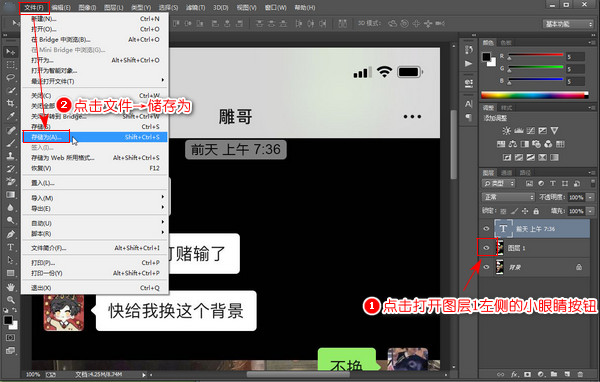Open the 正常 blend mode dropdown
The image size is (600, 382).
click(x=508, y=197)
